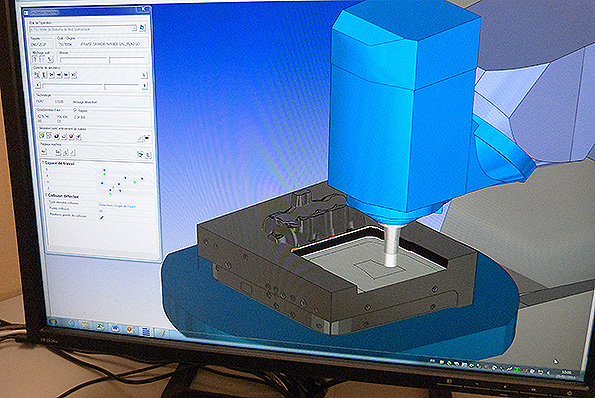Image resolution: width=595 pixels, height=398 pixels.
Task: Open the Excel icon on the taskbar
Action: [x=100, y=326]
